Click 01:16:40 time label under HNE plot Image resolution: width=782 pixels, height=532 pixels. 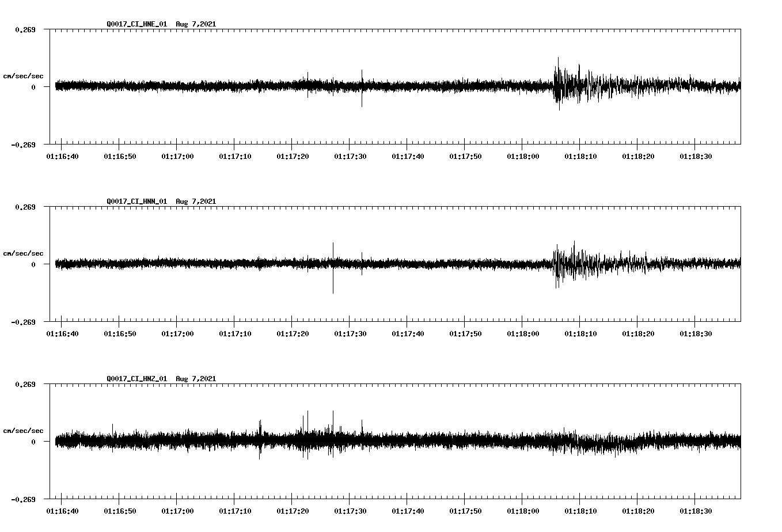click(62, 157)
